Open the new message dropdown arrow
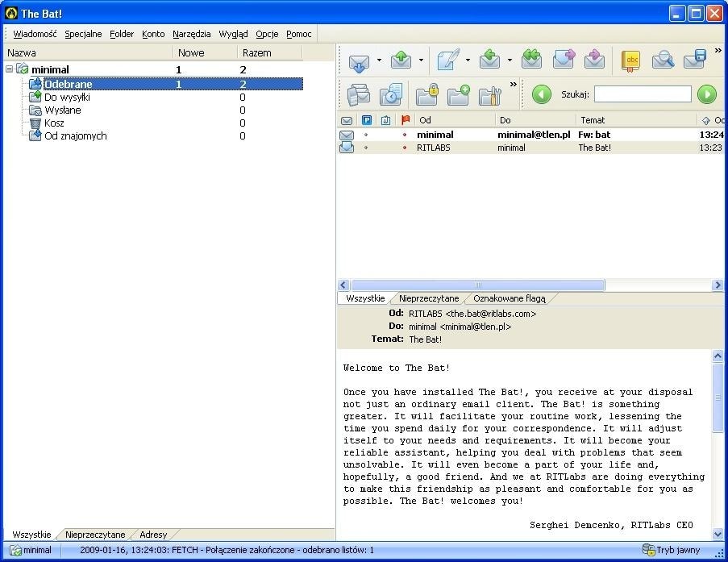The width and height of the screenshot is (728, 562). 468,60
